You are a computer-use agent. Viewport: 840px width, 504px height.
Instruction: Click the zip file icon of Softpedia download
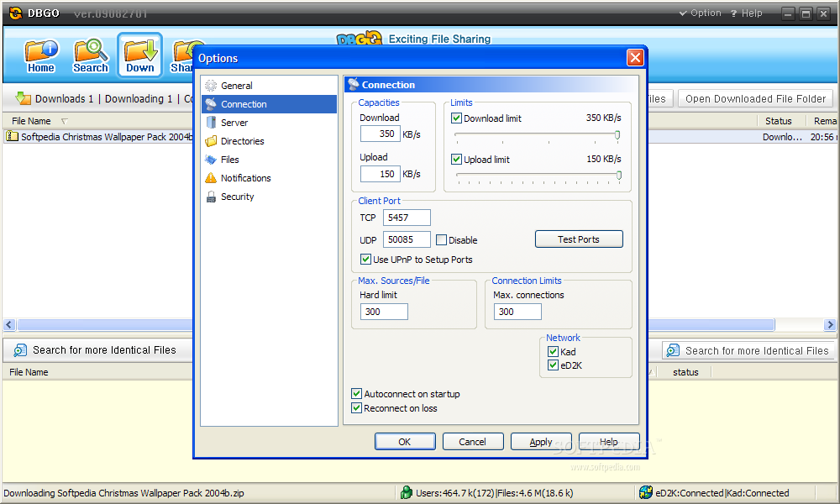pyautogui.click(x=12, y=137)
